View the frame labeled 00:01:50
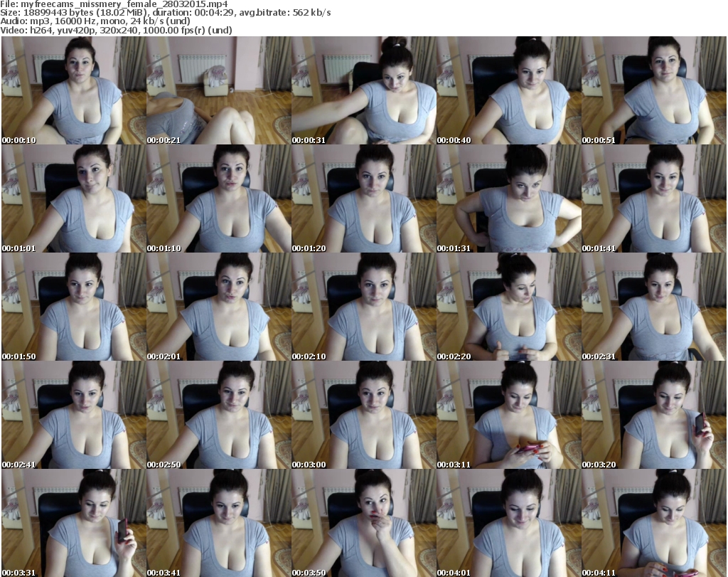728x577 pixels. [73, 307]
